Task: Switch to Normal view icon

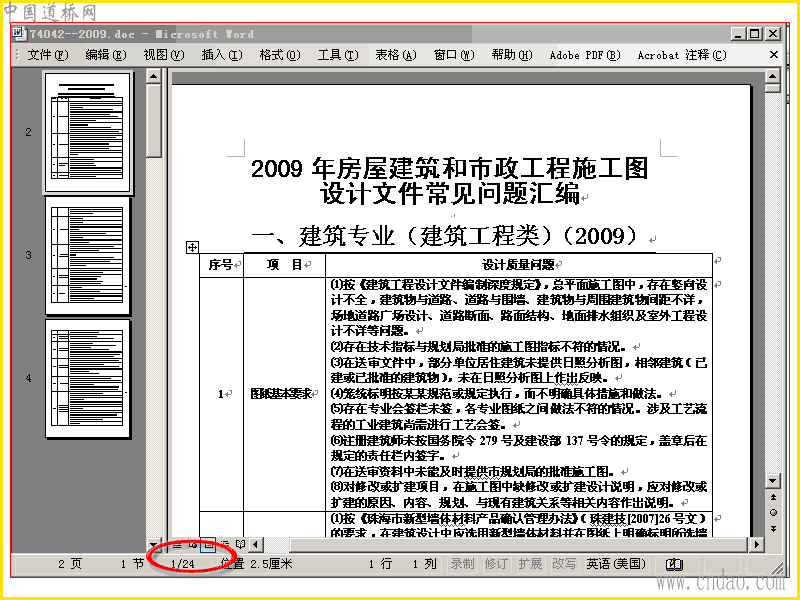Action: point(177,544)
